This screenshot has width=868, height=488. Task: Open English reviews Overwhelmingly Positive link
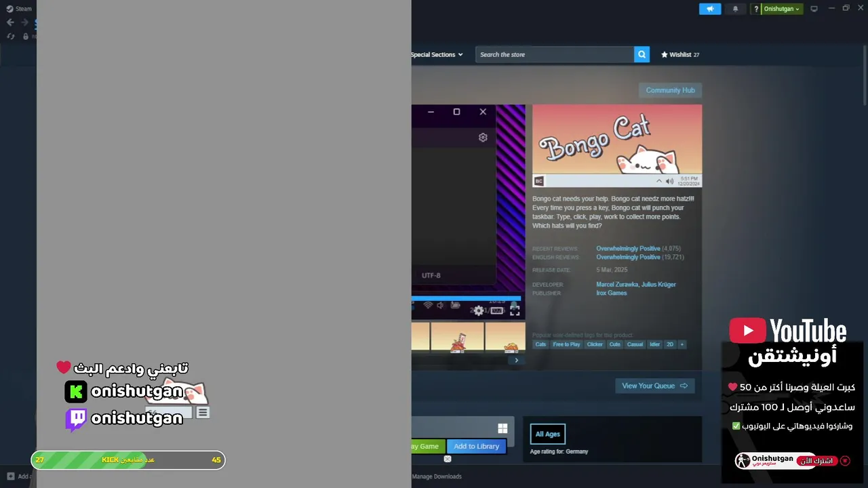click(x=628, y=258)
